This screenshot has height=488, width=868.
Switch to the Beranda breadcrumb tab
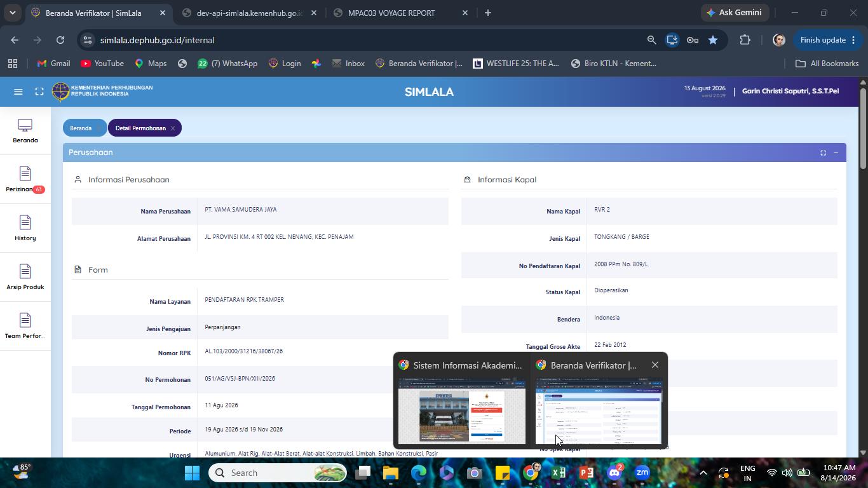pyautogui.click(x=81, y=128)
